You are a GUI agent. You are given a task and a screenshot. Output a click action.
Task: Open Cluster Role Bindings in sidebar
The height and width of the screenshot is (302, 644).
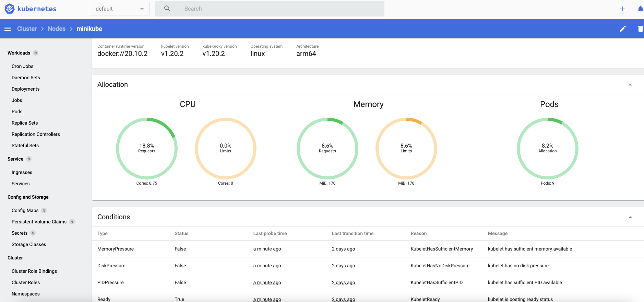point(34,271)
